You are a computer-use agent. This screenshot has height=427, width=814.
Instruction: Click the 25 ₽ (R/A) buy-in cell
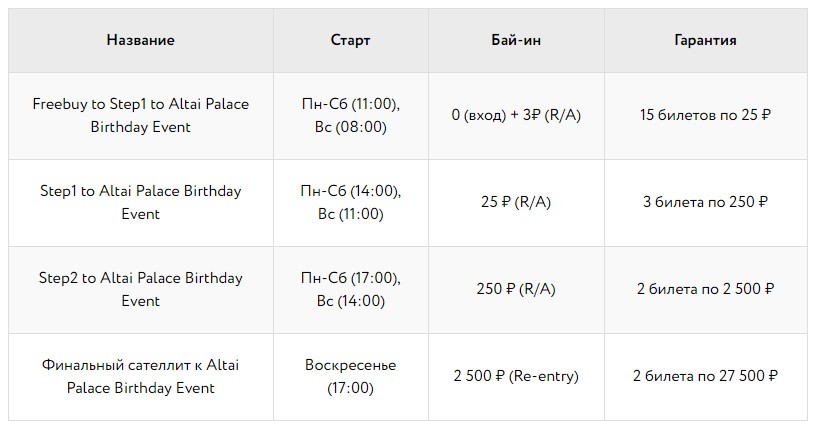(516, 202)
